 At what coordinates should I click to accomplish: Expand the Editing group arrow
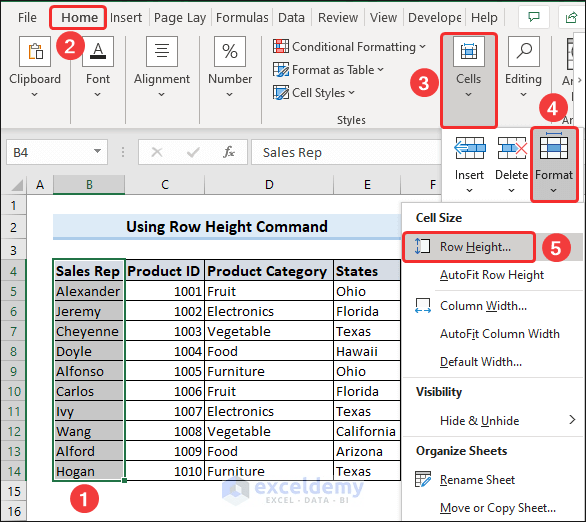[x=523, y=95]
